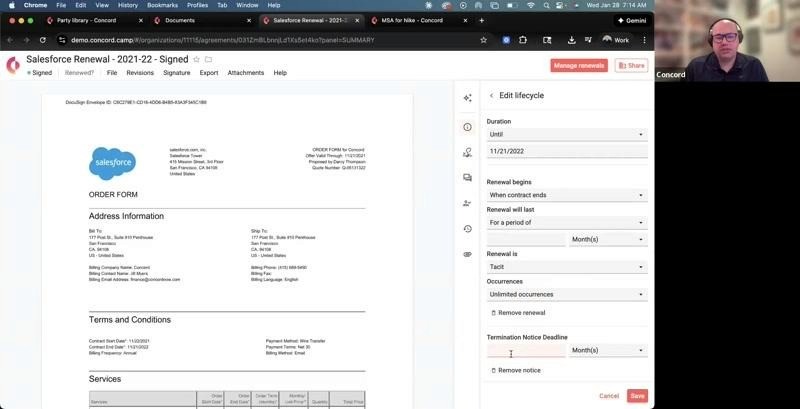Click the Chrome address bar URL
Viewport: 800px width, 409px height.
coord(223,40)
